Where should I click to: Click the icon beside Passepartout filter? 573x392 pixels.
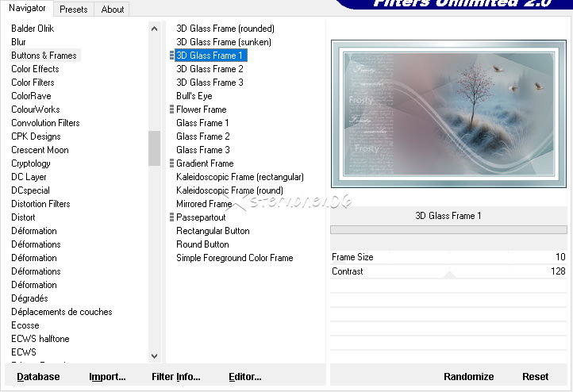(172, 217)
